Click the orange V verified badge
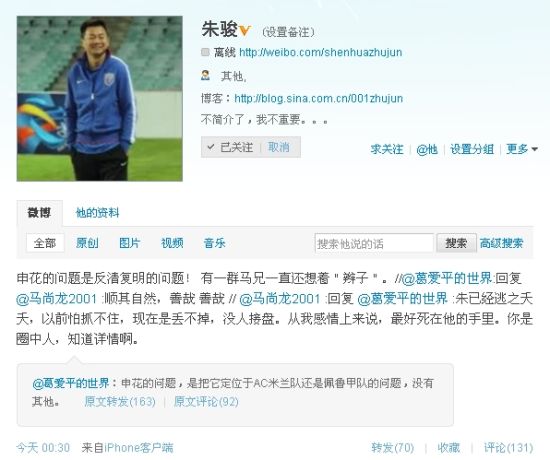This screenshot has width=550, height=460. (245, 31)
